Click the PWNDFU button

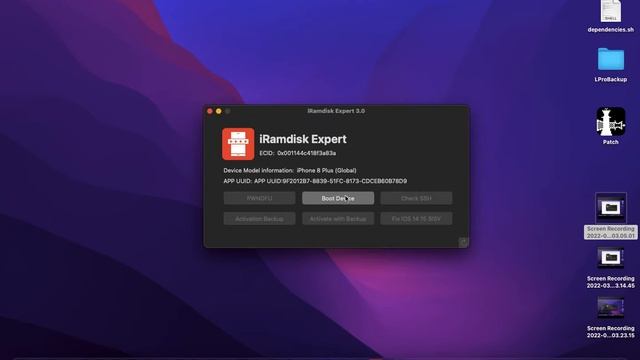(x=260, y=198)
